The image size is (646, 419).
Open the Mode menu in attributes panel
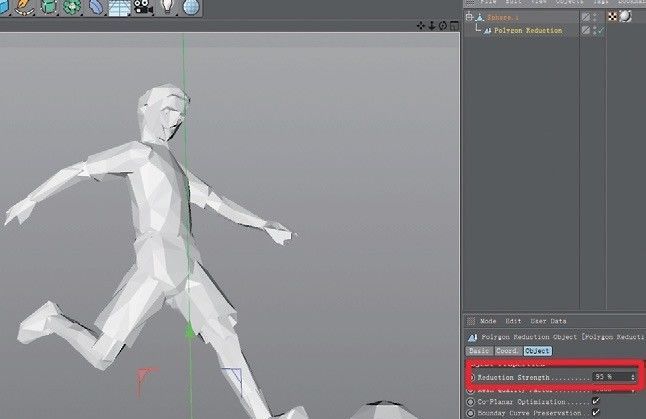(x=488, y=321)
